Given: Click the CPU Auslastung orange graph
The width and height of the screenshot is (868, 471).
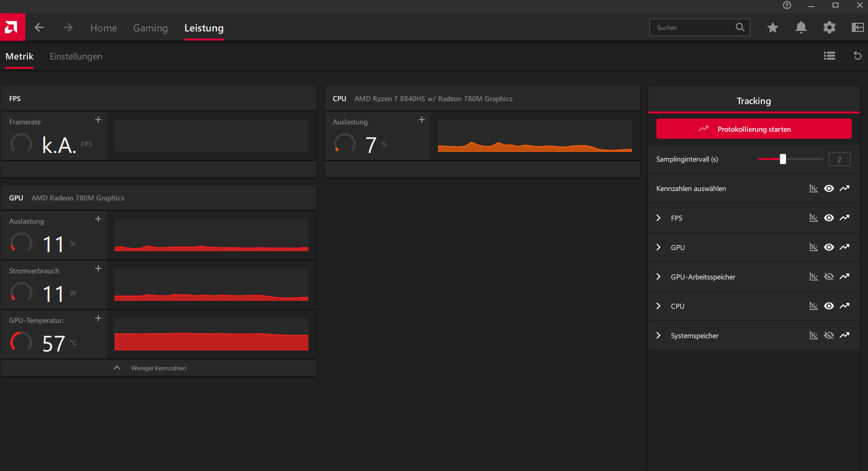Looking at the screenshot, I should [x=535, y=136].
